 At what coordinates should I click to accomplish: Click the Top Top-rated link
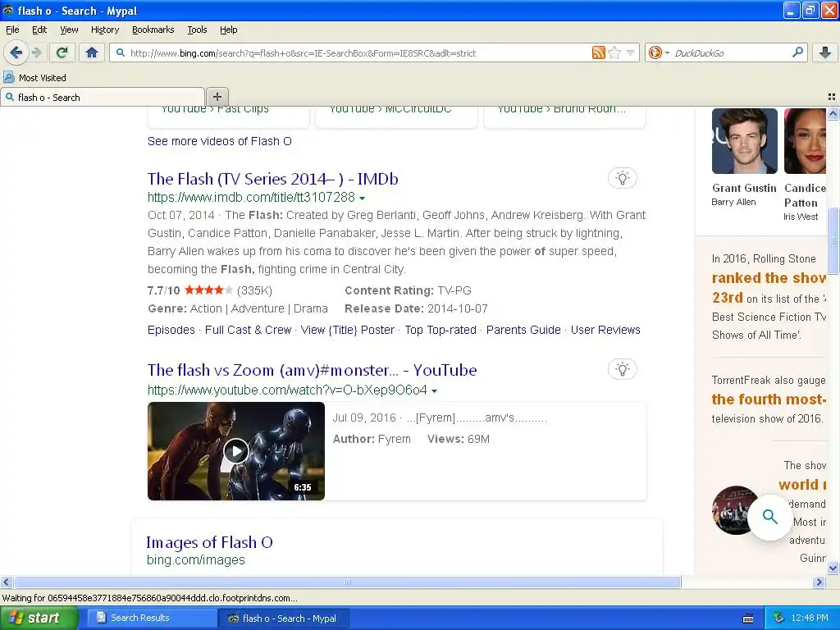(441, 330)
